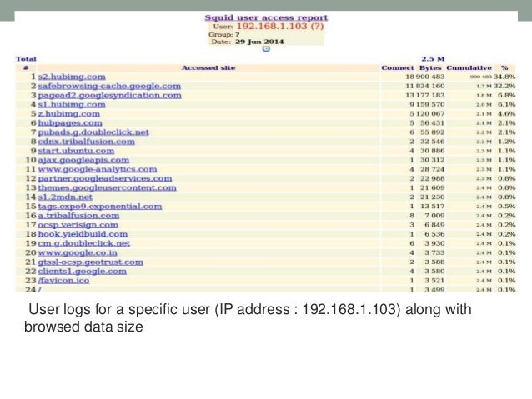Click bytes value 56 431 for hubpages.com
The image size is (532, 399).
434,123
